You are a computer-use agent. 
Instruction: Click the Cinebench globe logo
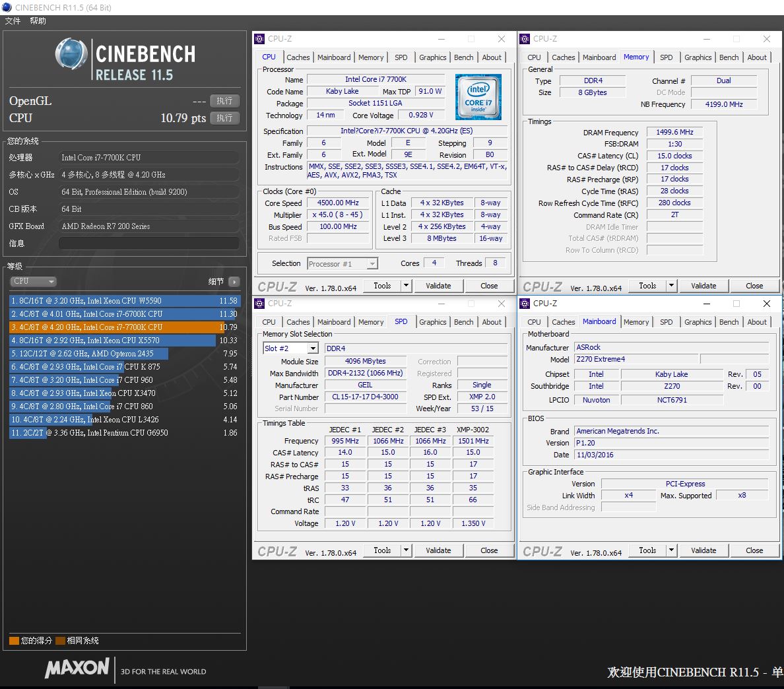click(71, 53)
